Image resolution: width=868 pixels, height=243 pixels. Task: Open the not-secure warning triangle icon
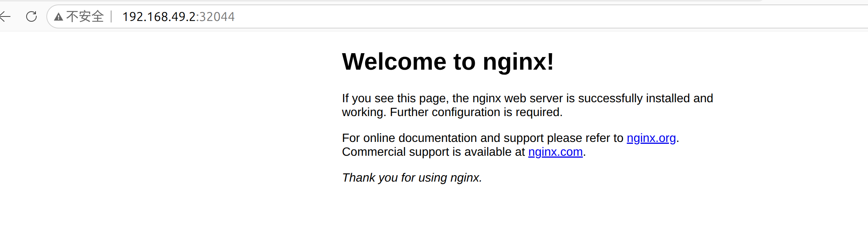[58, 17]
